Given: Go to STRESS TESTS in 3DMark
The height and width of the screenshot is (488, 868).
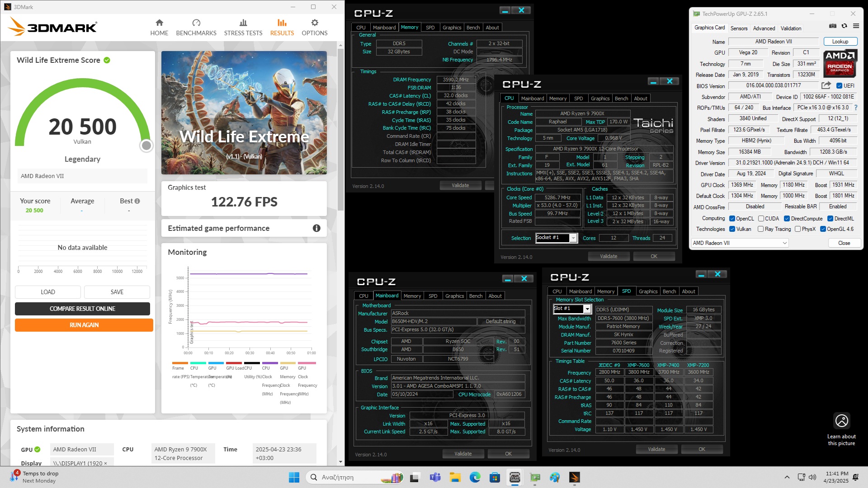Looking at the screenshot, I should click(x=243, y=28).
